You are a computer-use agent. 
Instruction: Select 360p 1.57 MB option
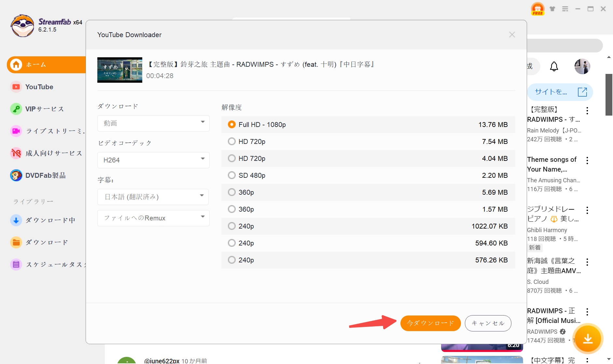[368, 209]
